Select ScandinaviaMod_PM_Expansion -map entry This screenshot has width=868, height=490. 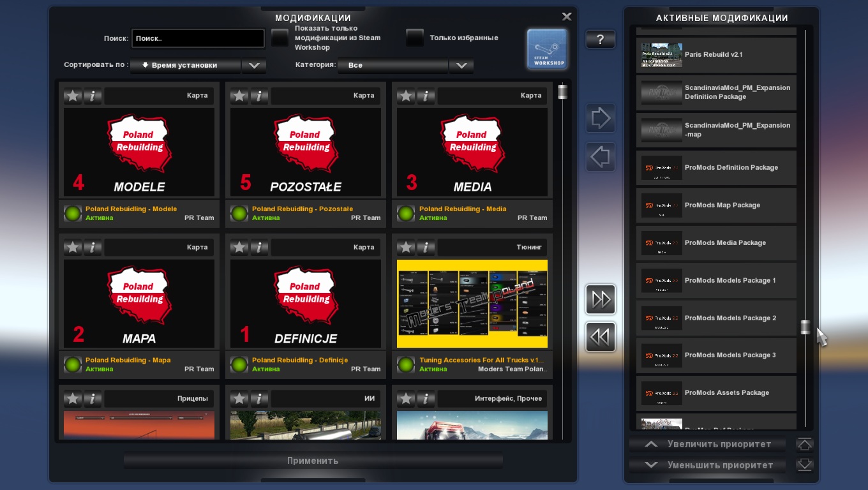716,130
